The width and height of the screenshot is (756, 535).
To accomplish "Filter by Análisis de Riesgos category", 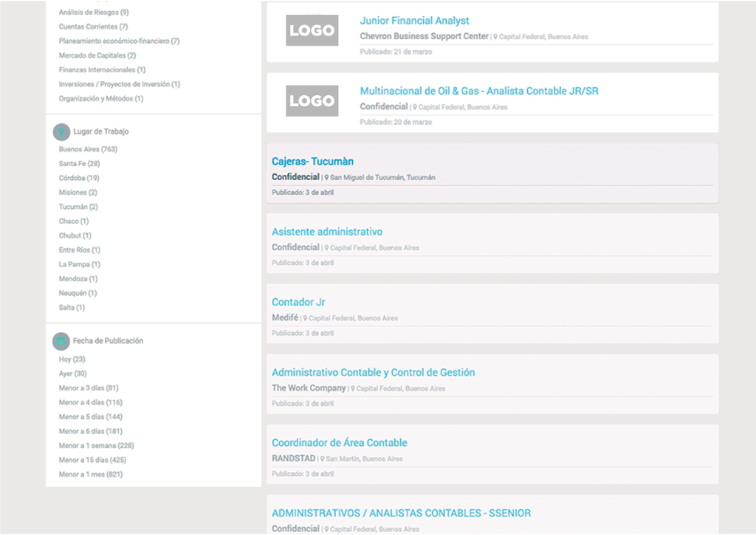I will click(x=93, y=13).
